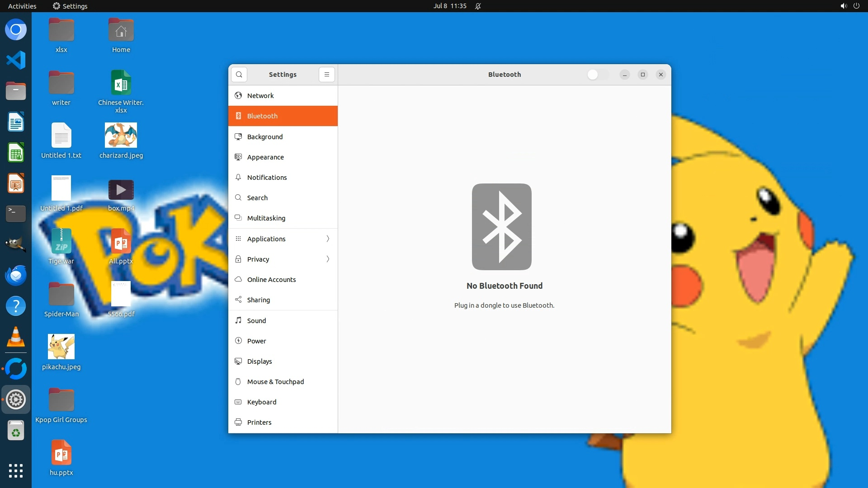Select Network in the sidebar
Viewport: 868px width, 488px height.
click(x=260, y=95)
